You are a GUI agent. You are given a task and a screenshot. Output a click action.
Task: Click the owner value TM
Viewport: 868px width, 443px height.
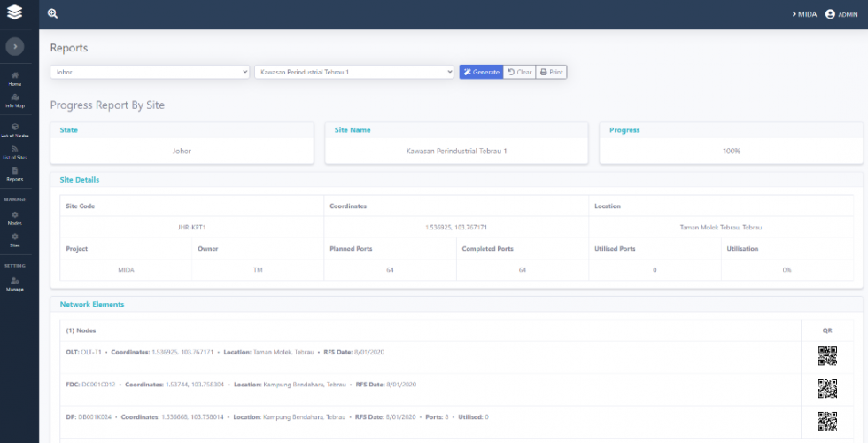pyautogui.click(x=258, y=270)
